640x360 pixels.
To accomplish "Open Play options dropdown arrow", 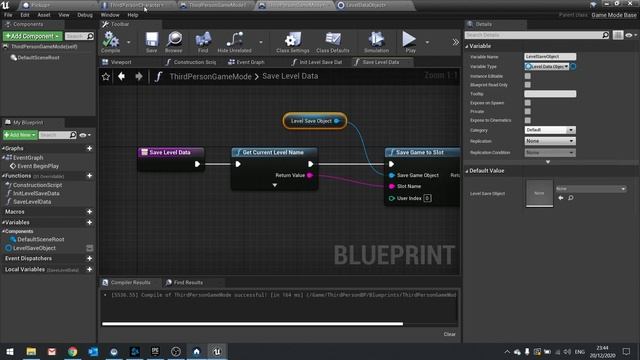I will [x=427, y=42].
